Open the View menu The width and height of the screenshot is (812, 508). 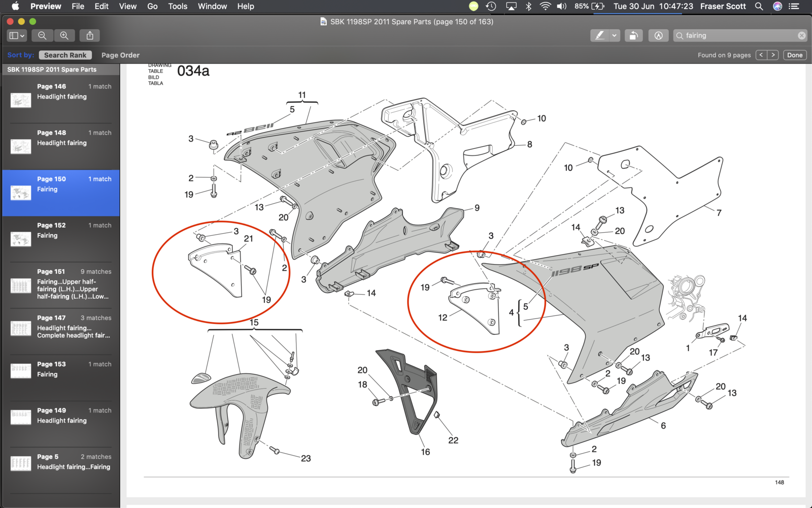coord(127,6)
